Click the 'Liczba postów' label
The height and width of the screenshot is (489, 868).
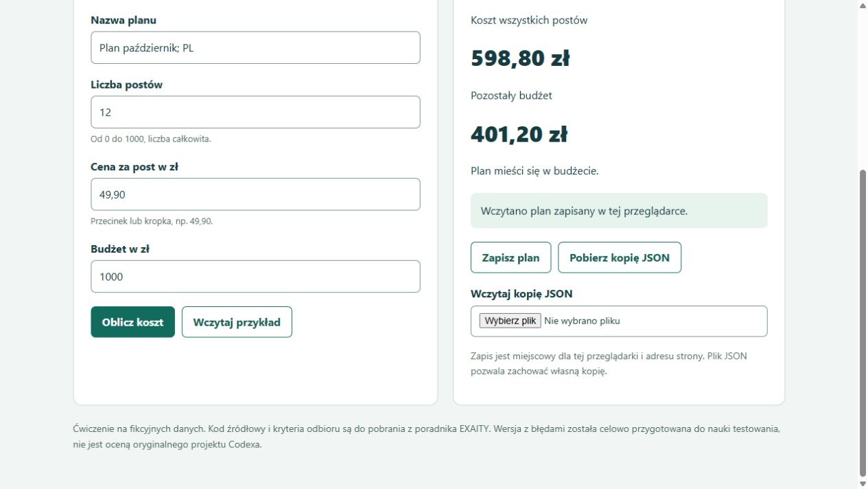pyautogui.click(x=126, y=84)
